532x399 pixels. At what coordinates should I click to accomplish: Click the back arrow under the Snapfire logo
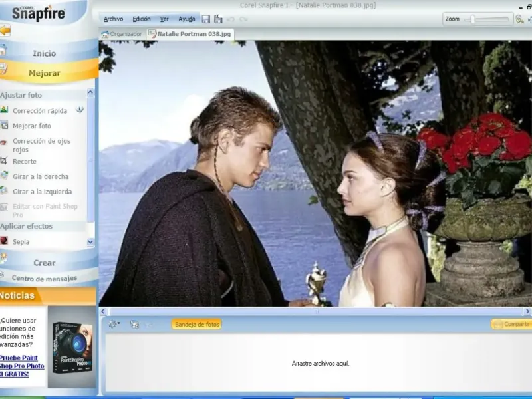[5, 30]
